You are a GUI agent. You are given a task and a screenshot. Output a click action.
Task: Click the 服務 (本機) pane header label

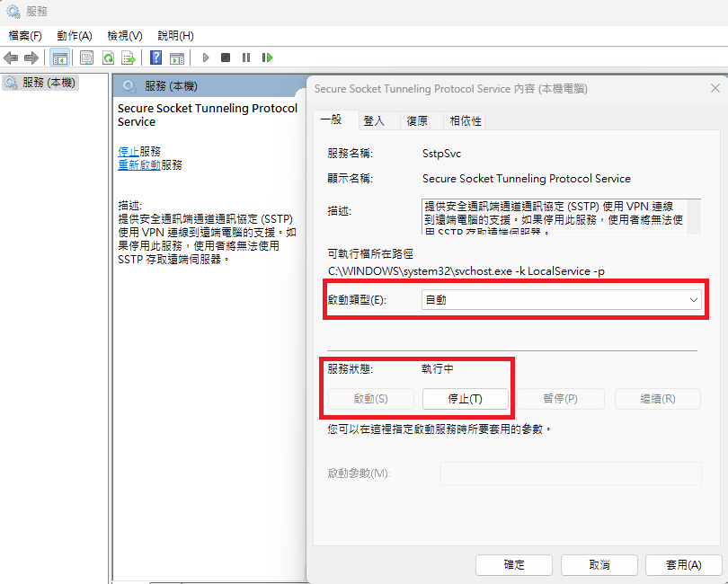(x=171, y=86)
